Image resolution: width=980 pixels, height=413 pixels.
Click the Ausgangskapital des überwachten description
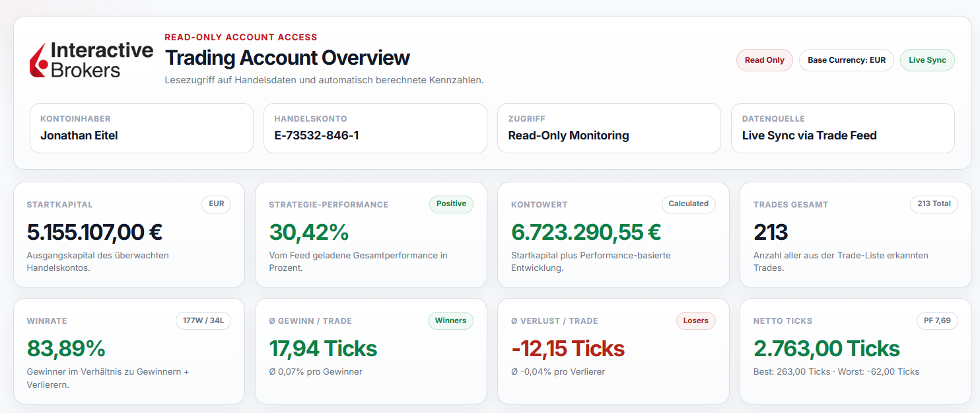coord(98,262)
